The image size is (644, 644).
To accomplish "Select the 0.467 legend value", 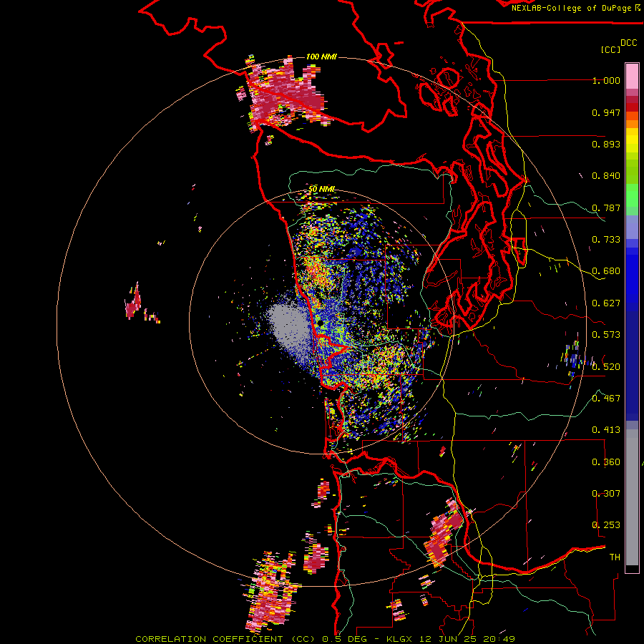I will pyautogui.click(x=606, y=399).
